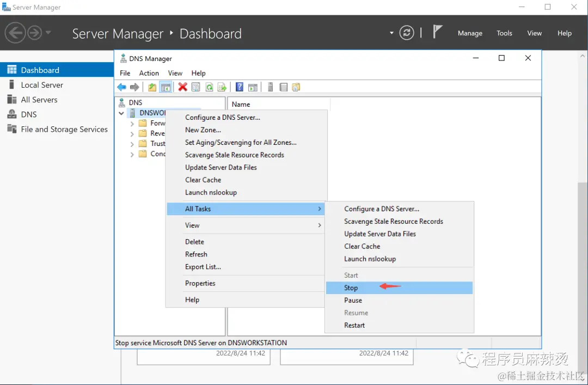Select Set Aging/Scavenging for All Zones
This screenshot has height=385, width=588.
[247, 142]
